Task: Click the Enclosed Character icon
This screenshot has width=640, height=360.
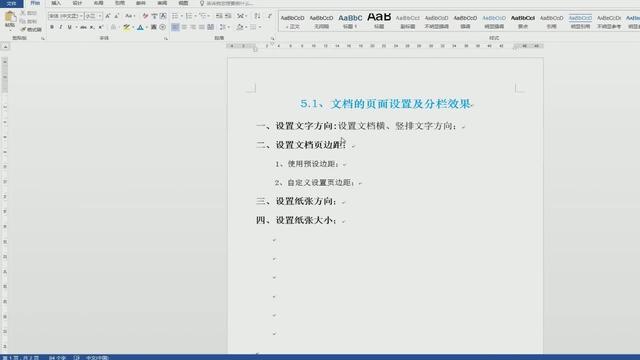Action: 162,27
